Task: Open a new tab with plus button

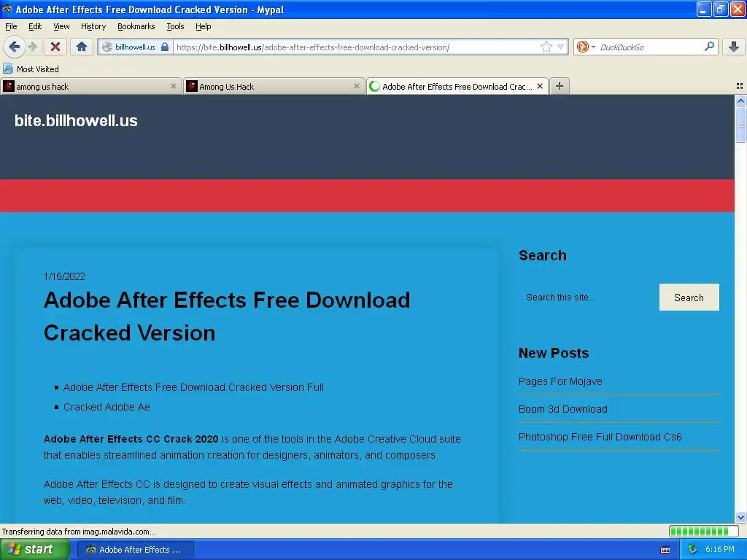Action: coord(560,86)
